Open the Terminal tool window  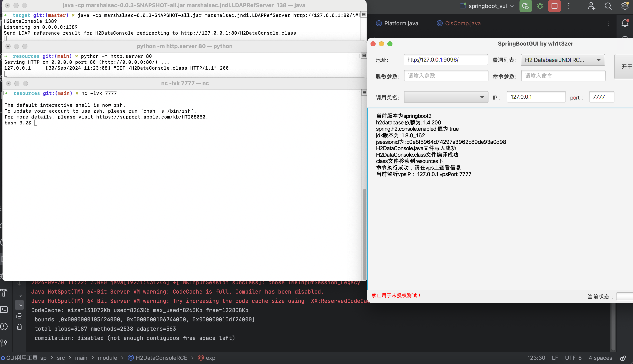tap(4, 310)
